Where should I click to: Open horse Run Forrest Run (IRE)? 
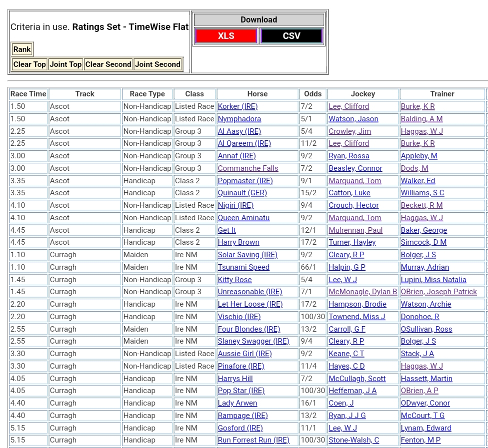tap(253, 440)
